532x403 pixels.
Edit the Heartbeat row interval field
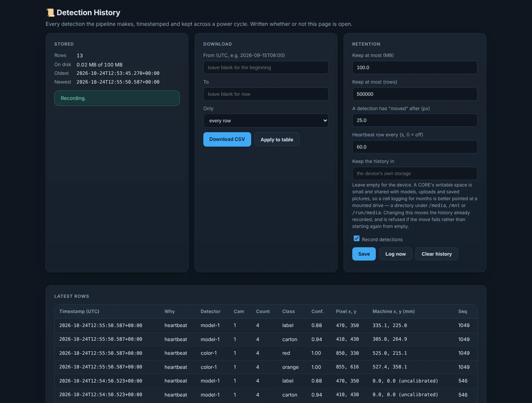(x=415, y=147)
